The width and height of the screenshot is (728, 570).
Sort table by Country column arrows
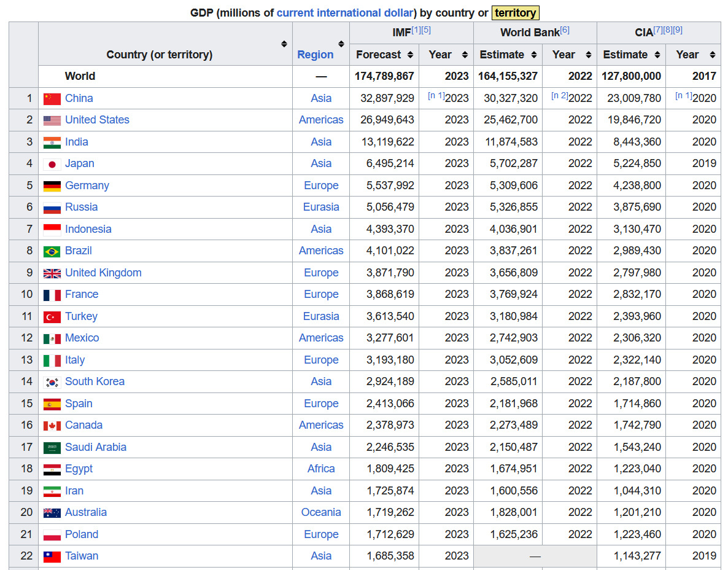coord(284,44)
